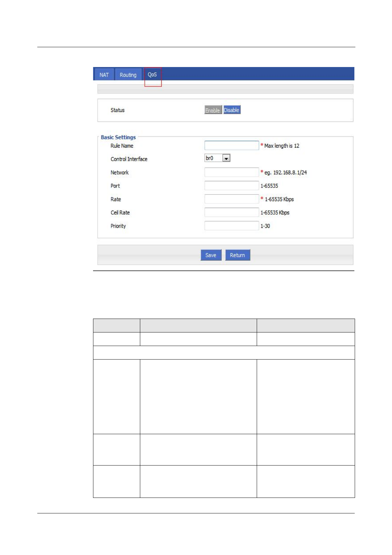Click the 'Basic Settings' heading

click(118, 137)
